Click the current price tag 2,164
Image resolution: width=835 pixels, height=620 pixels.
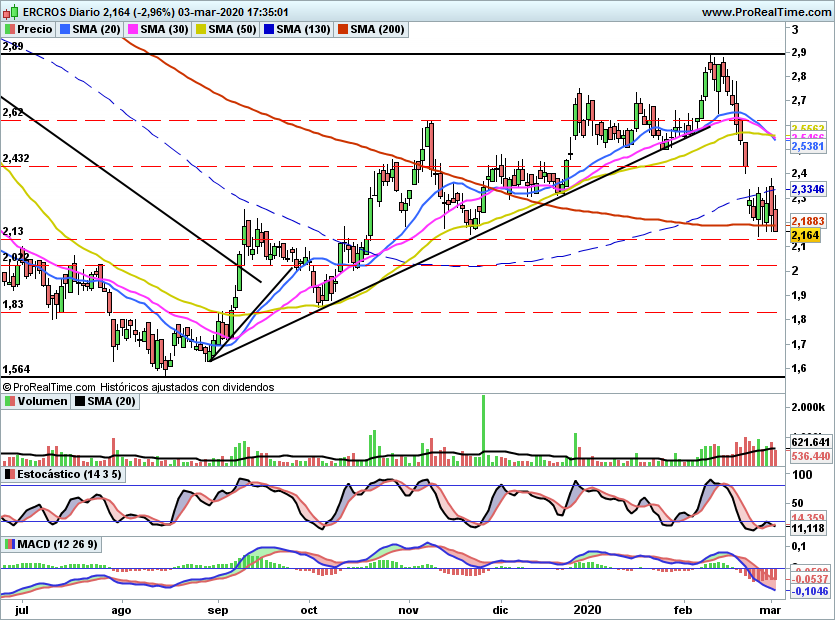pyautogui.click(x=805, y=235)
